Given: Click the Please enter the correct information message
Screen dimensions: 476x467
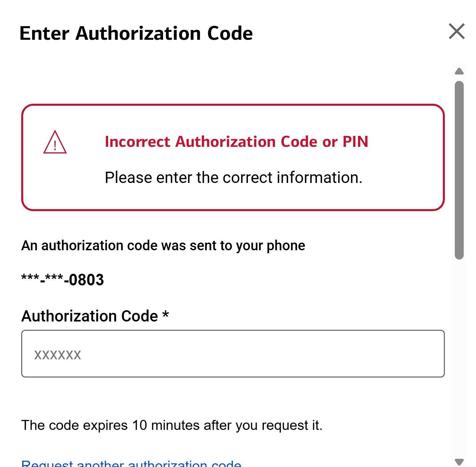Looking at the screenshot, I should [x=233, y=178].
